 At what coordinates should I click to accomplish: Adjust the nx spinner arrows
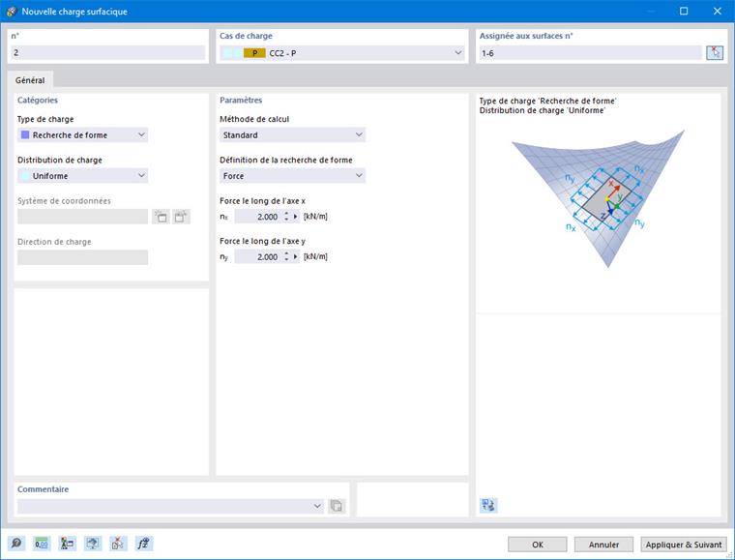coord(286,217)
